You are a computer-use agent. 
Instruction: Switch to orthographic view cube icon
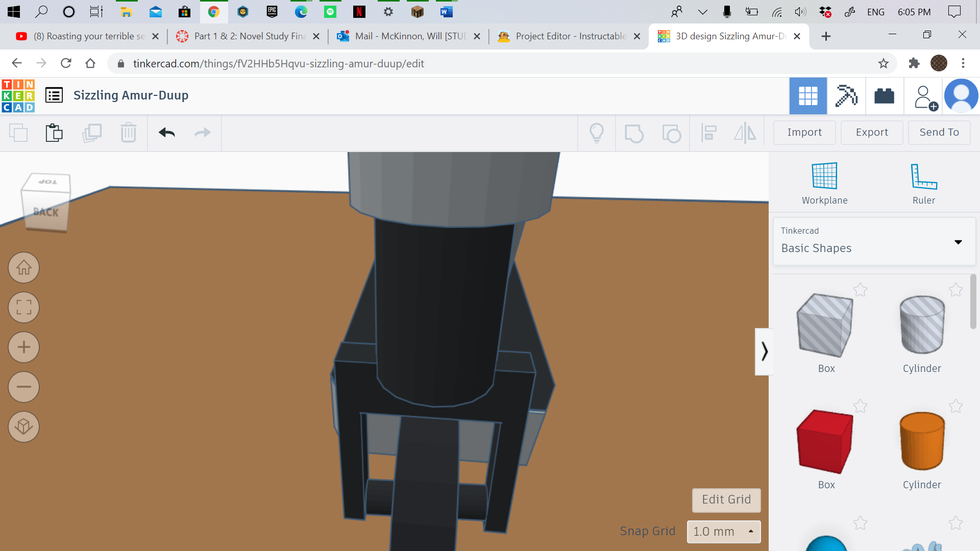tap(24, 427)
